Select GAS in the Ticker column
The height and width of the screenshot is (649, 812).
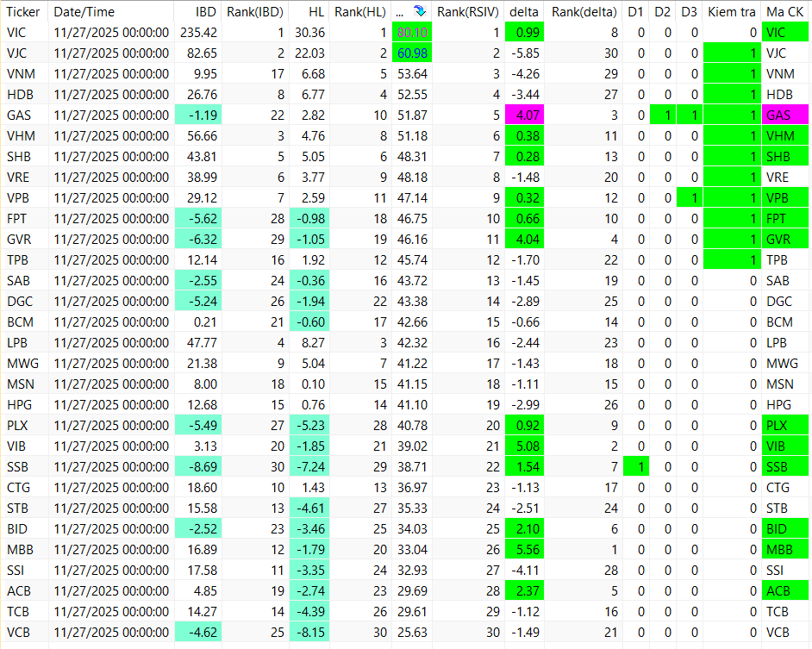coord(19,115)
